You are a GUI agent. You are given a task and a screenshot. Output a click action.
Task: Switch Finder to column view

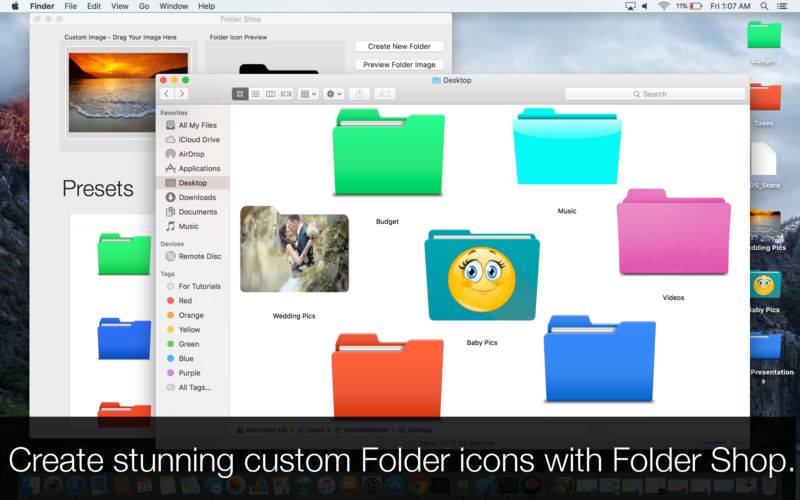point(270,94)
